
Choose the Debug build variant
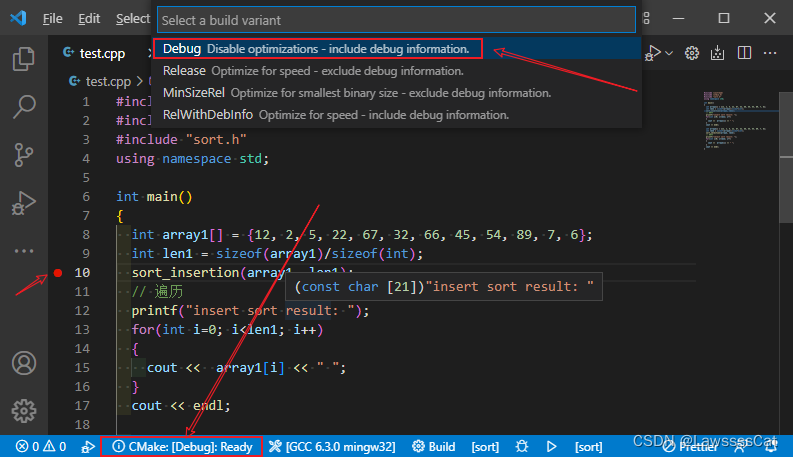[397, 49]
